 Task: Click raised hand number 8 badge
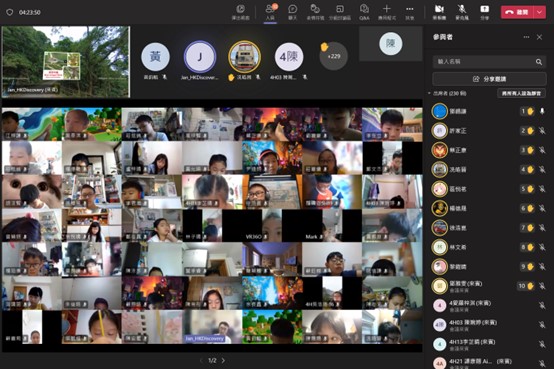pyautogui.click(x=527, y=247)
